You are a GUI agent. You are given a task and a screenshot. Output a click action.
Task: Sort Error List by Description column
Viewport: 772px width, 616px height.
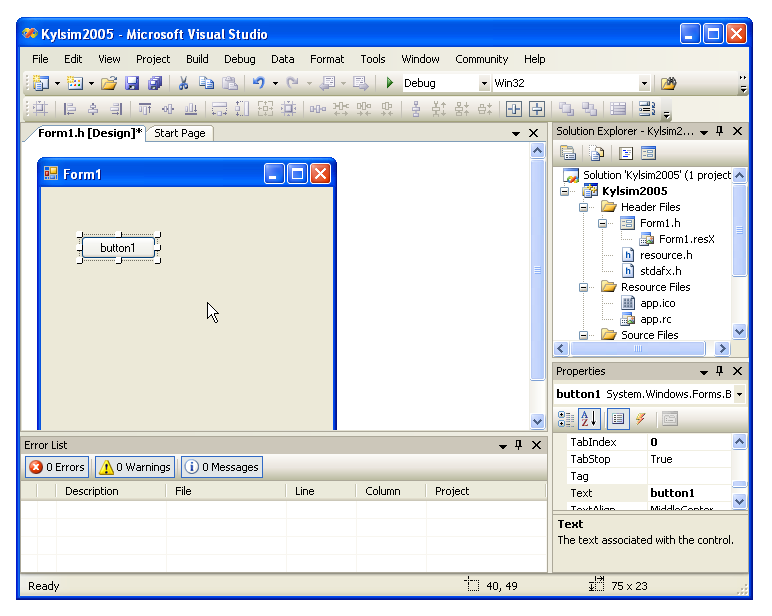coord(111,491)
